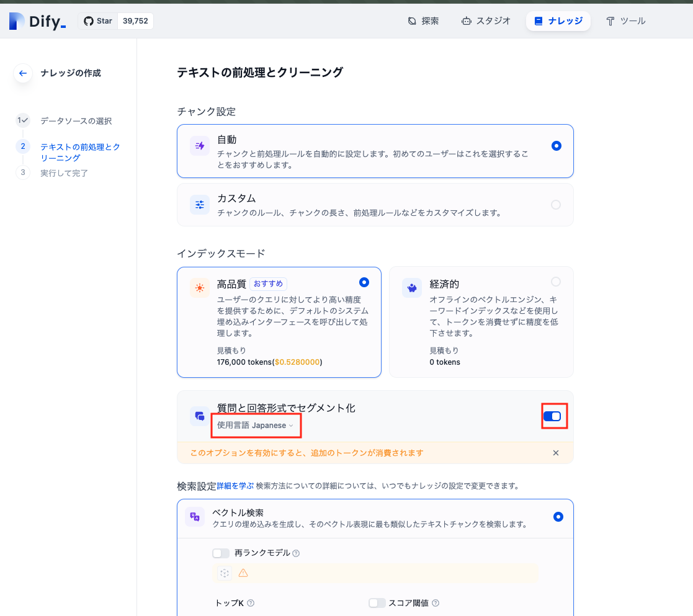Click the lightning icon on the 自動 option
Viewport: 693px width, 616px height.
(199, 145)
